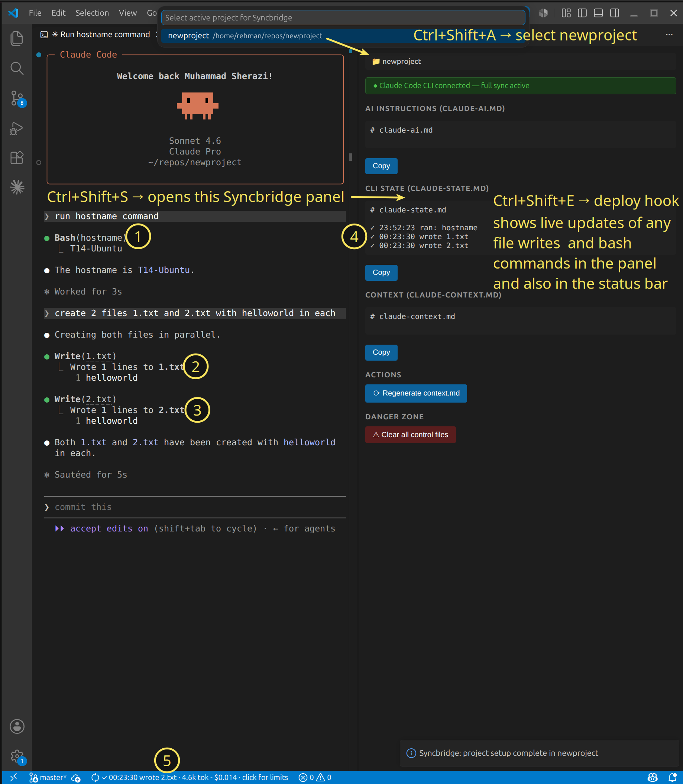
Task: Open the File menu
Action: (35, 13)
